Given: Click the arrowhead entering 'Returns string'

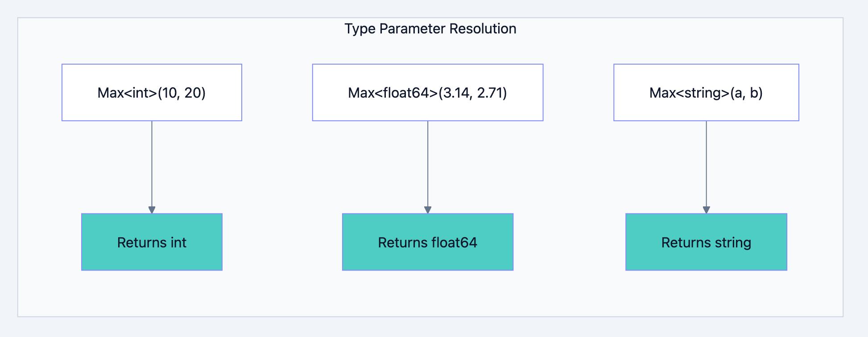Looking at the screenshot, I should pyautogui.click(x=706, y=210).
